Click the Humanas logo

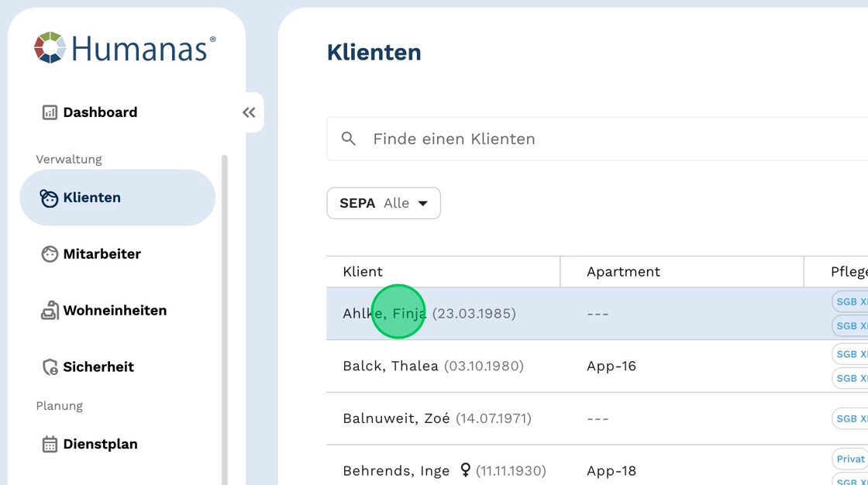(125, 48)
